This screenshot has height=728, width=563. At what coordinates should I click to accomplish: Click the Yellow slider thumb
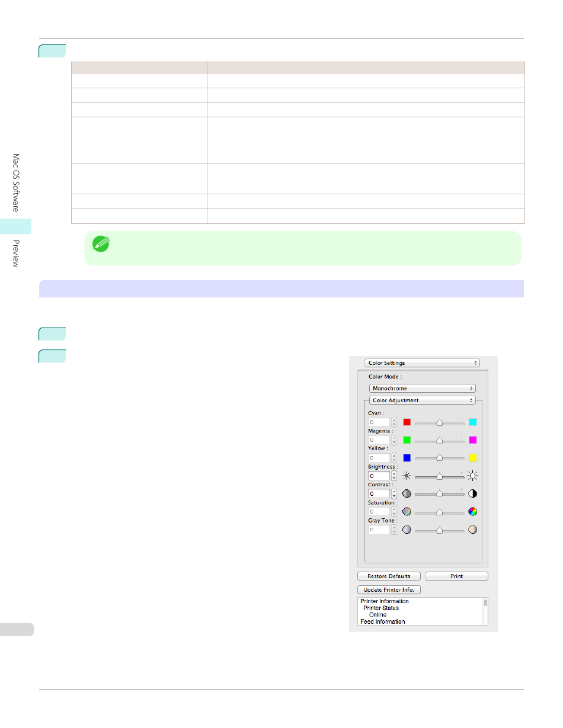point(440,458)
